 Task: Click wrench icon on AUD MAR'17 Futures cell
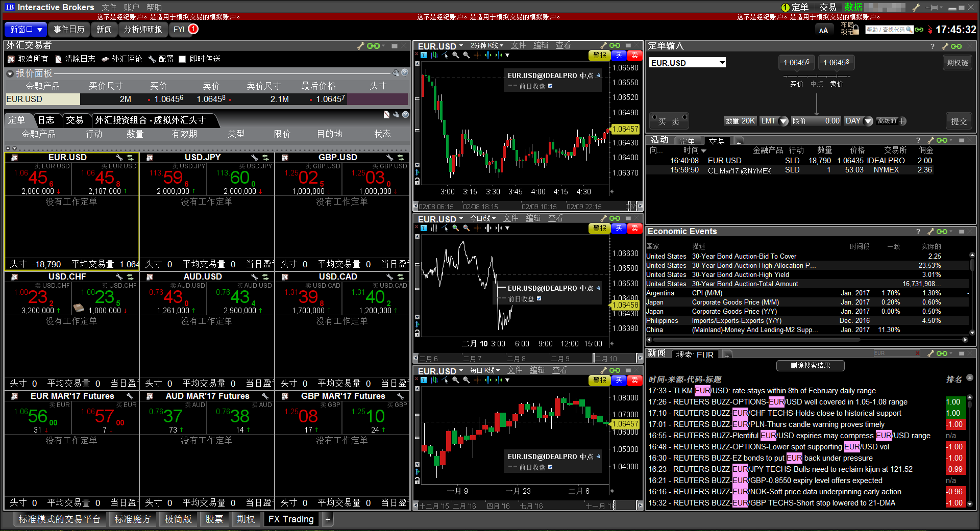click(265, 396)
